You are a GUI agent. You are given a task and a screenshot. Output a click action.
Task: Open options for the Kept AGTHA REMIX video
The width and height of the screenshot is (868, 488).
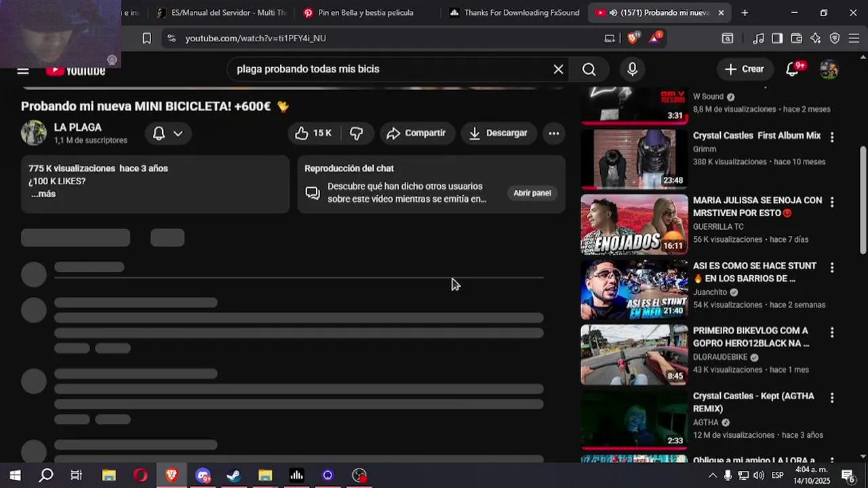832,397
